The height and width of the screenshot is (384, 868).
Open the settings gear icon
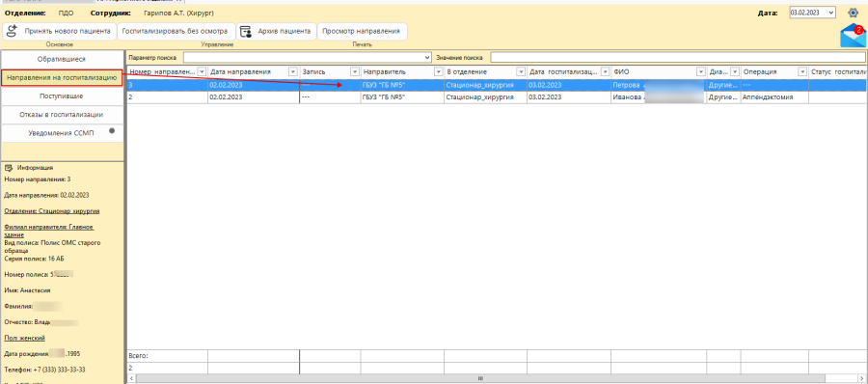pos(854,13)
